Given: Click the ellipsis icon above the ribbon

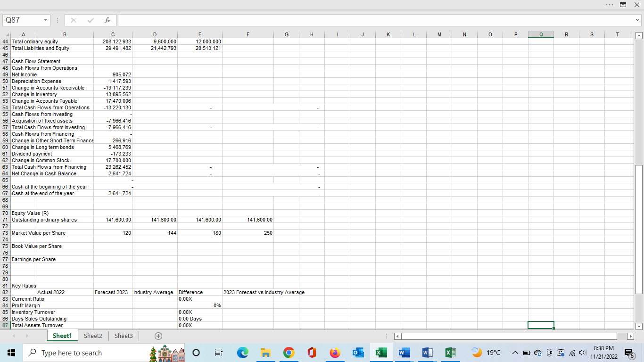Looking at the screenshot, I should [610, 4].
